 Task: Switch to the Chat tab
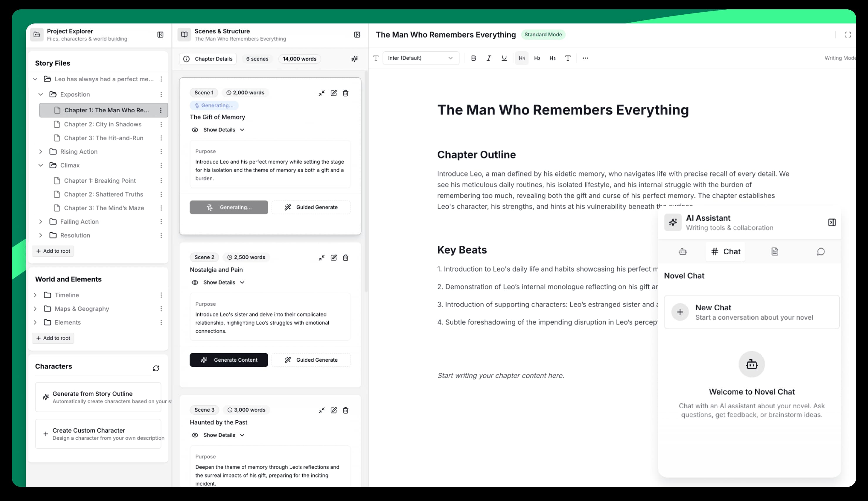click(725, 252)
